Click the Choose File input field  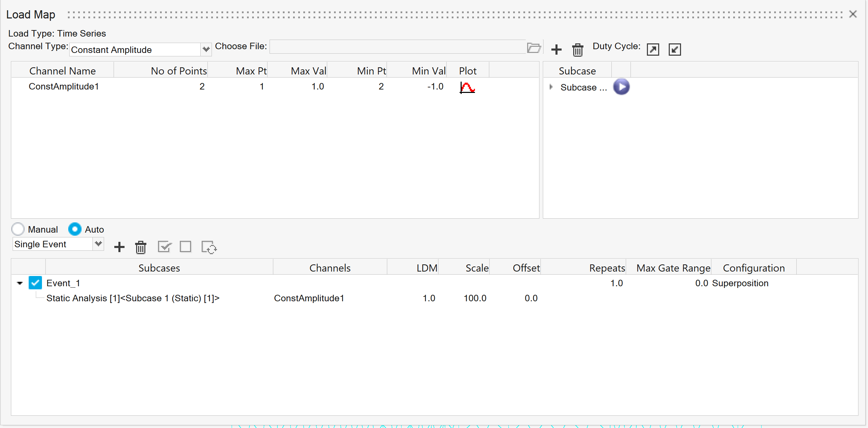point(397,47)
